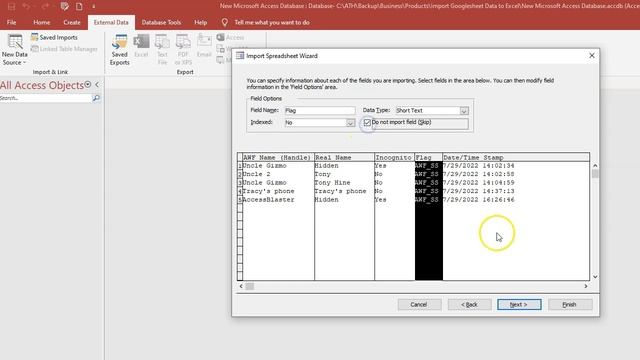This screenshot has width=640, height=360.
Task: Open the Quick Access Toolbar customize arrow
Action: click(93, 6)
